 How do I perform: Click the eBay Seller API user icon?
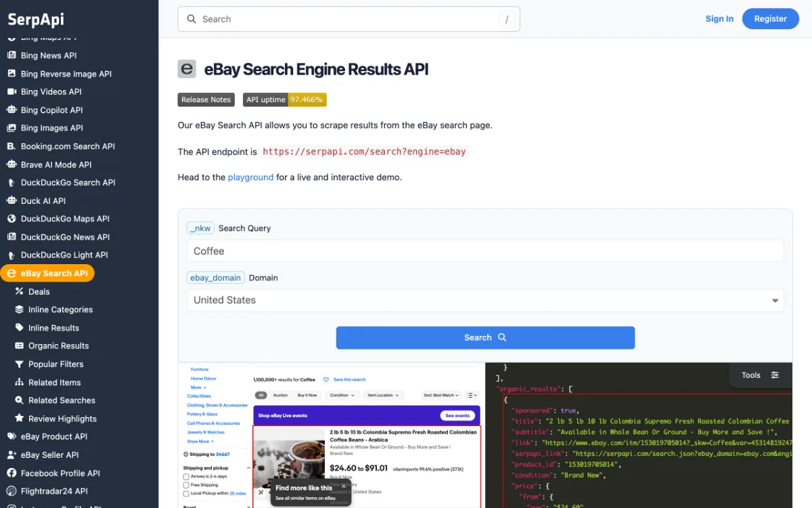12,455
